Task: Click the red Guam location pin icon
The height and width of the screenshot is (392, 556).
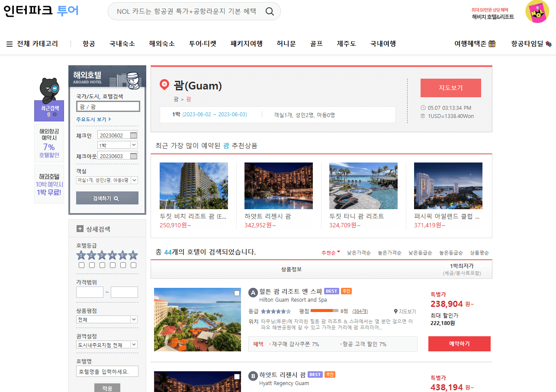Action: (x=164, y=85)
